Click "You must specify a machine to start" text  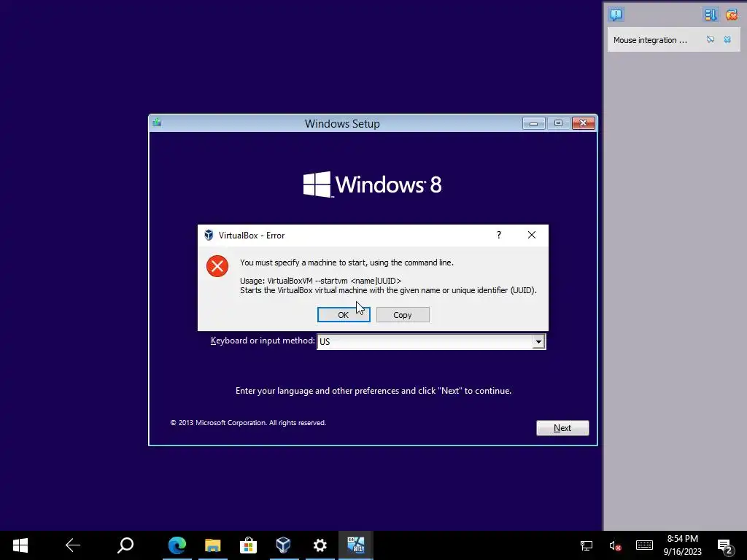click(347, 262)
